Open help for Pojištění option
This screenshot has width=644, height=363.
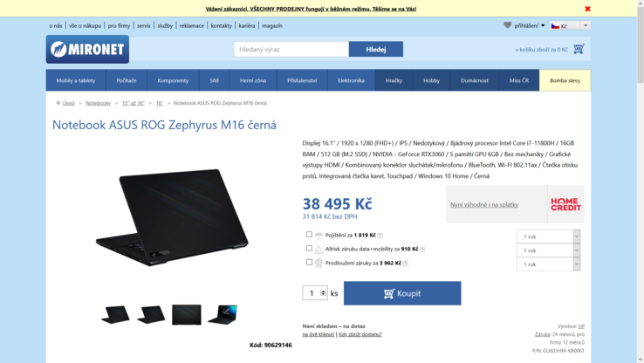point(380,236)
